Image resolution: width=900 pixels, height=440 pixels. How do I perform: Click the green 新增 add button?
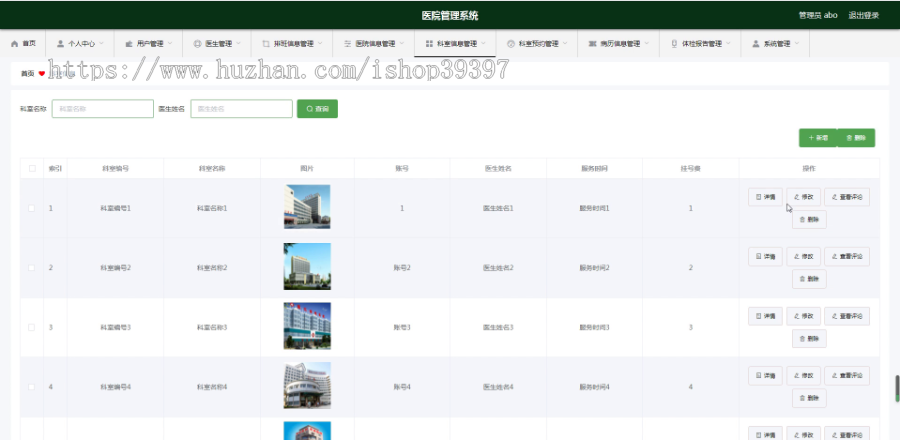click(x=818, y=138)
